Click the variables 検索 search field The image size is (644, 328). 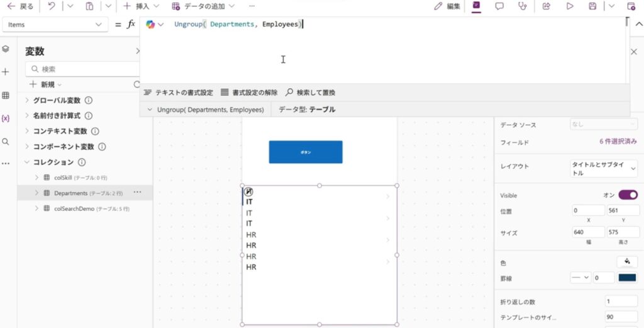click(85, 69)
